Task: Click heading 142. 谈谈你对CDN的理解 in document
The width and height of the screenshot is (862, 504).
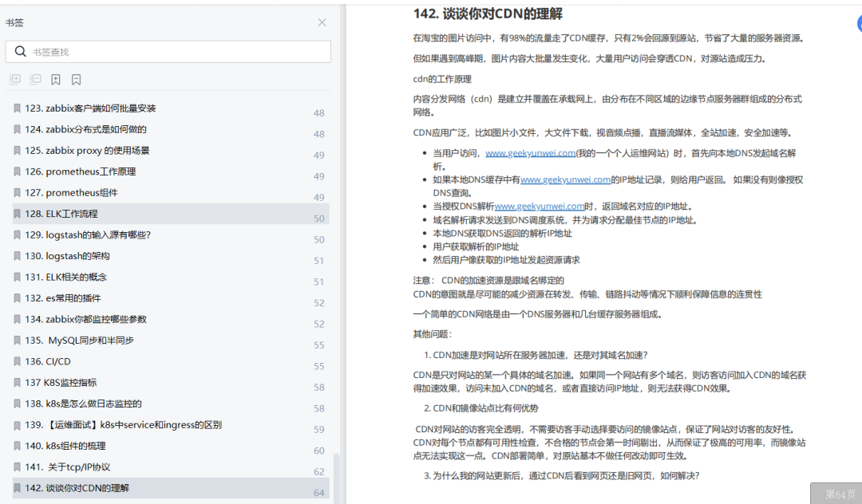Action: click(488, 14)
